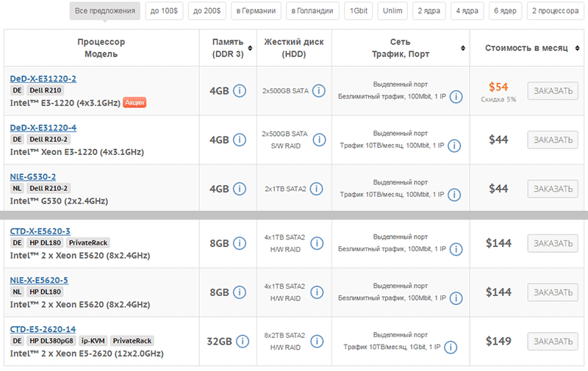This screenshot has height=371, width=588.
Task: Filter servers with 2 ядра
Action: coord(429,11)
